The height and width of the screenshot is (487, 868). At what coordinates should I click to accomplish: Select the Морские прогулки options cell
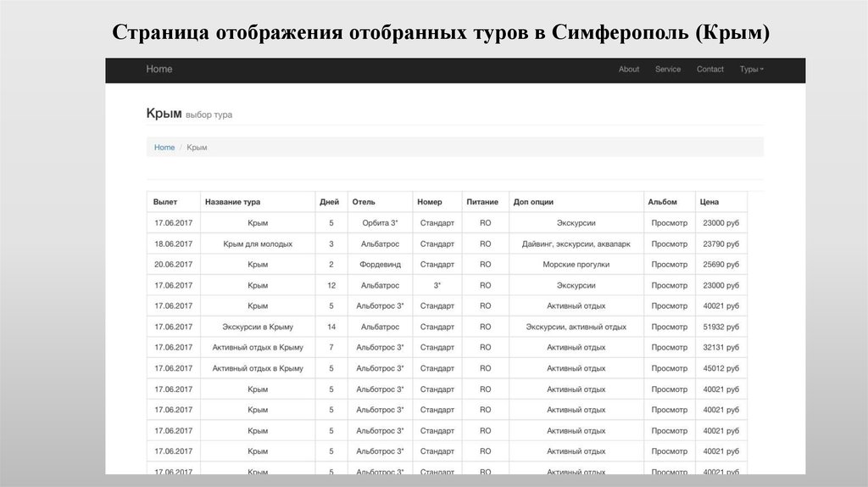click(576, 265)
